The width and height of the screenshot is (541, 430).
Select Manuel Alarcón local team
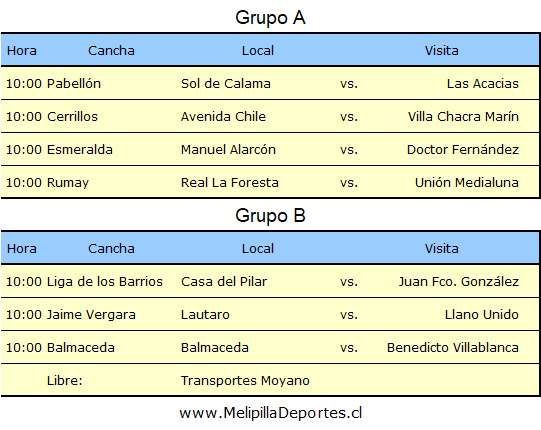point(228,150)
